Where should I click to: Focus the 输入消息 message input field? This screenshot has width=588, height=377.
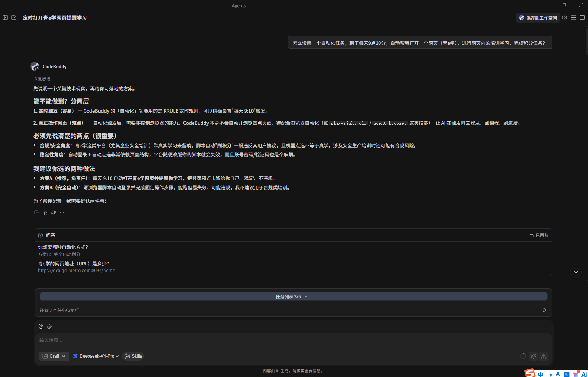pos(294,340)
